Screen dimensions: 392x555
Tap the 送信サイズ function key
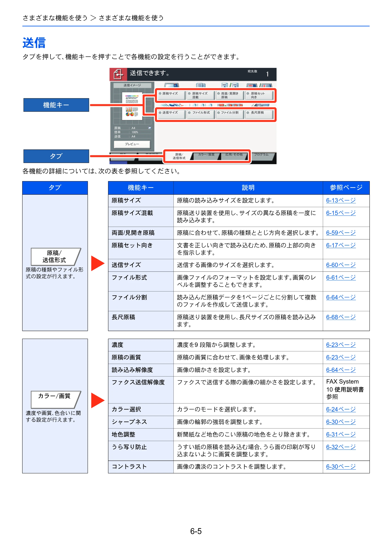tap(171, 114)
